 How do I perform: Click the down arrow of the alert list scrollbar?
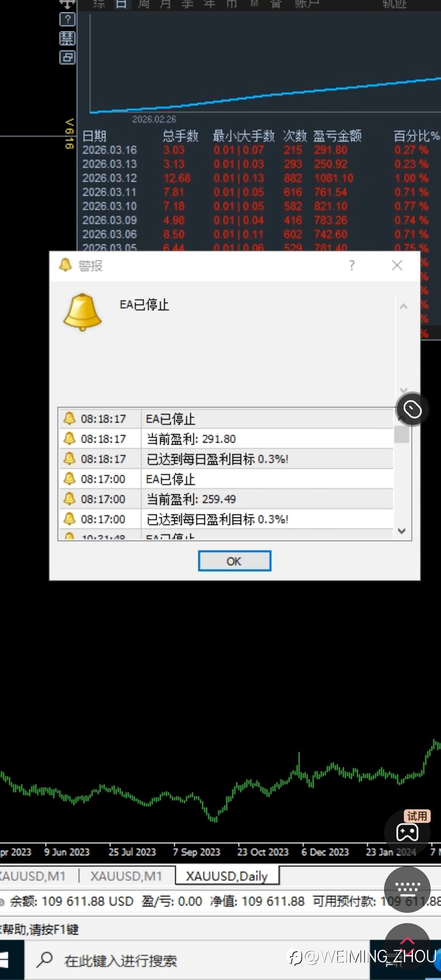(402, 531)
